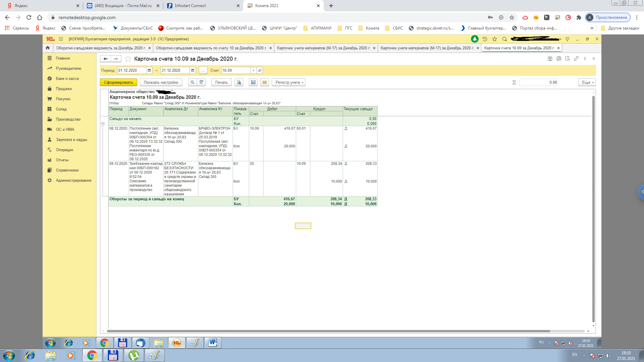644x362 pixels.
Task: Click the report horizontal scrollbar
Action: click(328, 331)
